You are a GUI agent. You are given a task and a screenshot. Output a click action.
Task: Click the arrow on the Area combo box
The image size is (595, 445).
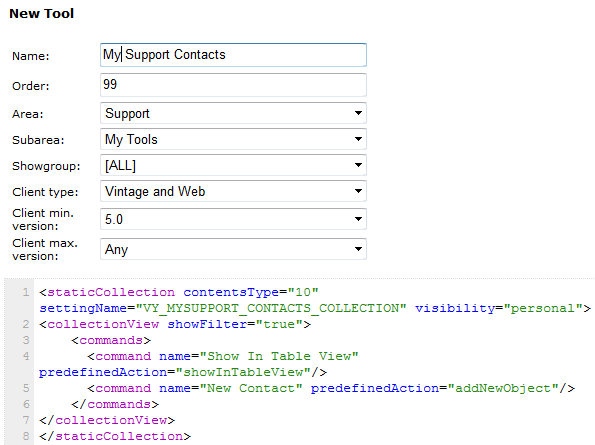pos(358,113)
